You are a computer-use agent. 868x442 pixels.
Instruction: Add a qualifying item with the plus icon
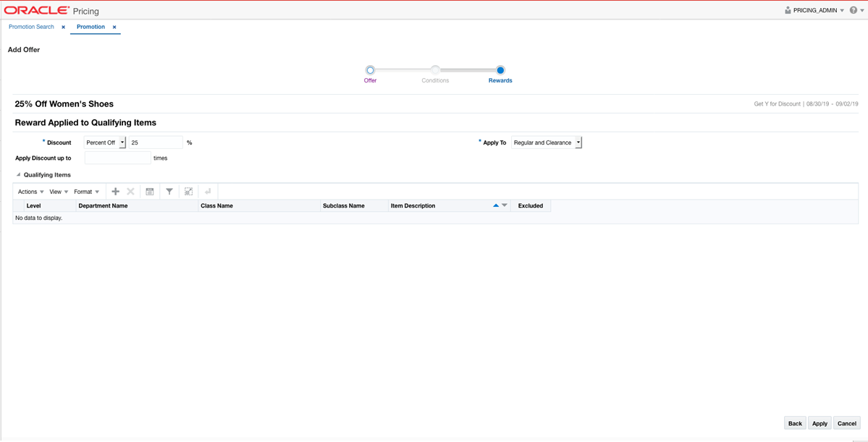tap(116, 192)
